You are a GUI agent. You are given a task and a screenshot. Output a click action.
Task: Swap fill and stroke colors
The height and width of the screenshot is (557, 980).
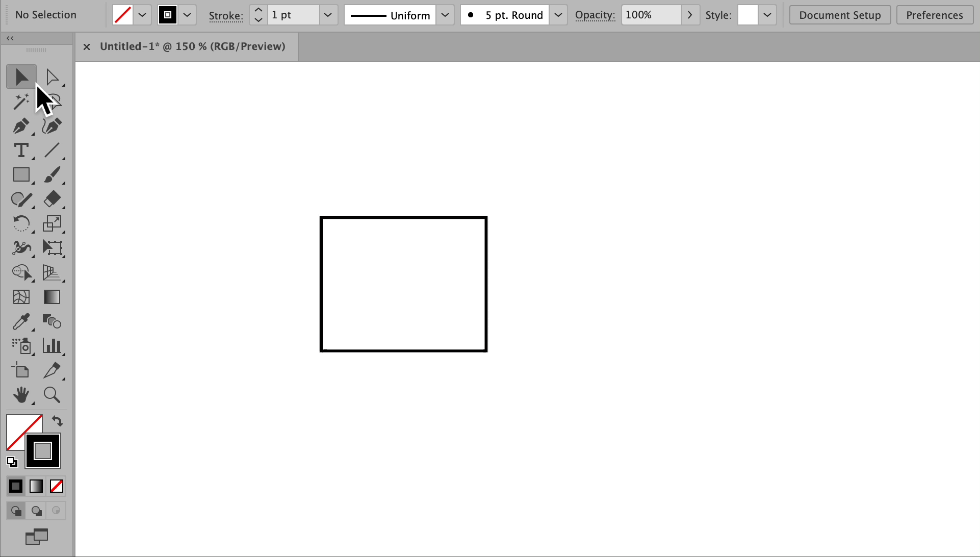pos(57,421)
